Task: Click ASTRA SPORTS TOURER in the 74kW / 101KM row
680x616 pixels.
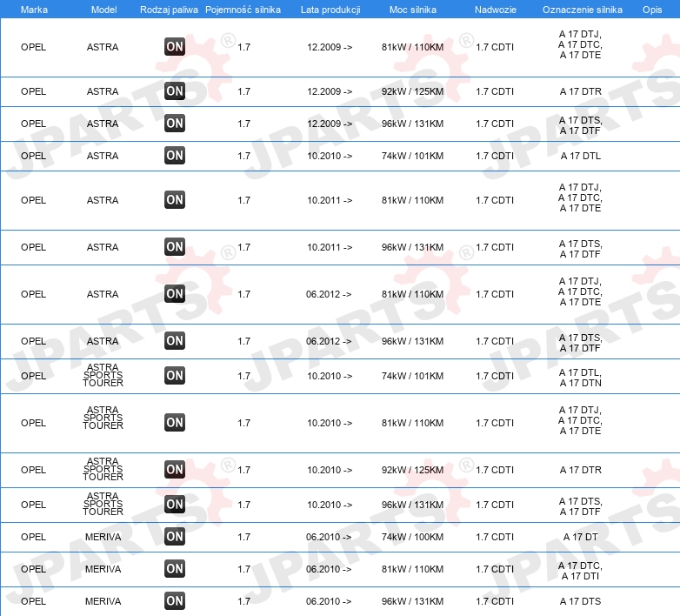Action: [x=103, y=375]
